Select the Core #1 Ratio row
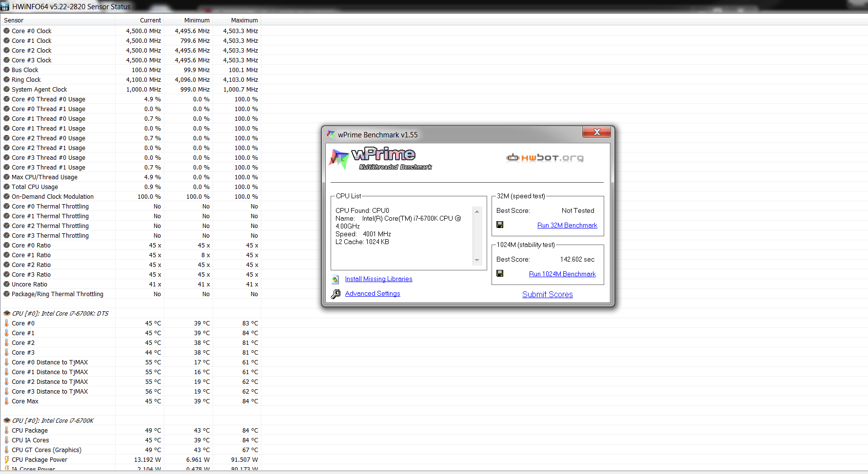Viewport: 868px width, 474px height. click(131, 255)
